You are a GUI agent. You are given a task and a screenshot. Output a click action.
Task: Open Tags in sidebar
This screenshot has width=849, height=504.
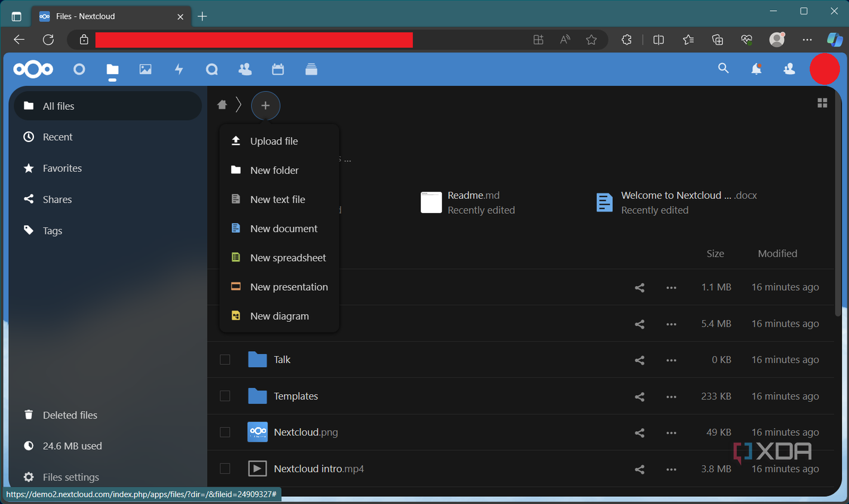click(107, 230)
